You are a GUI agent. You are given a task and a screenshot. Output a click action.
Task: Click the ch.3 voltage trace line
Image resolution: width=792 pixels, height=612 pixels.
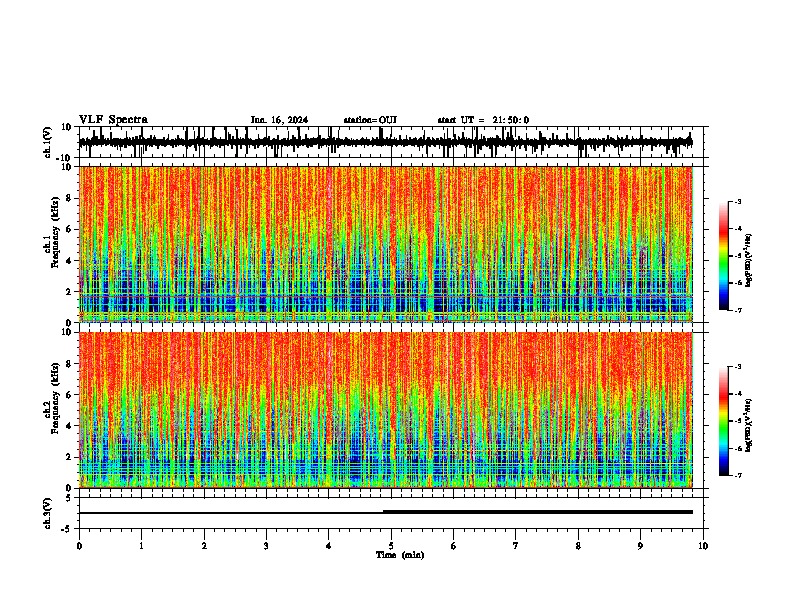pos(385,512)
